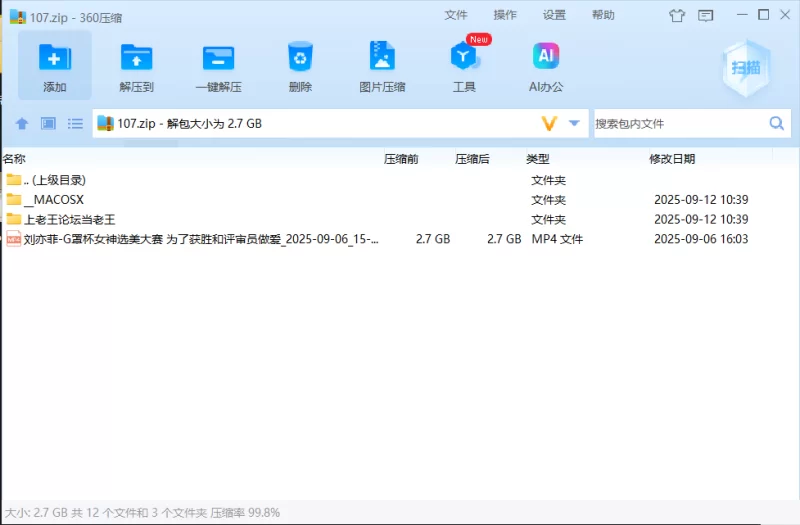Switch to detailed list view mode
The height and width of the screenshot is (525, 800).
pos(75,124)
